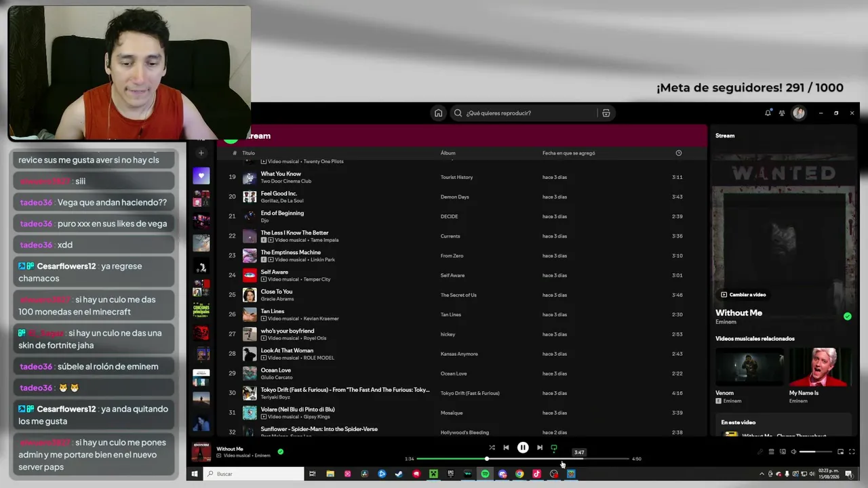Open the mini player icon

(841, 452)
